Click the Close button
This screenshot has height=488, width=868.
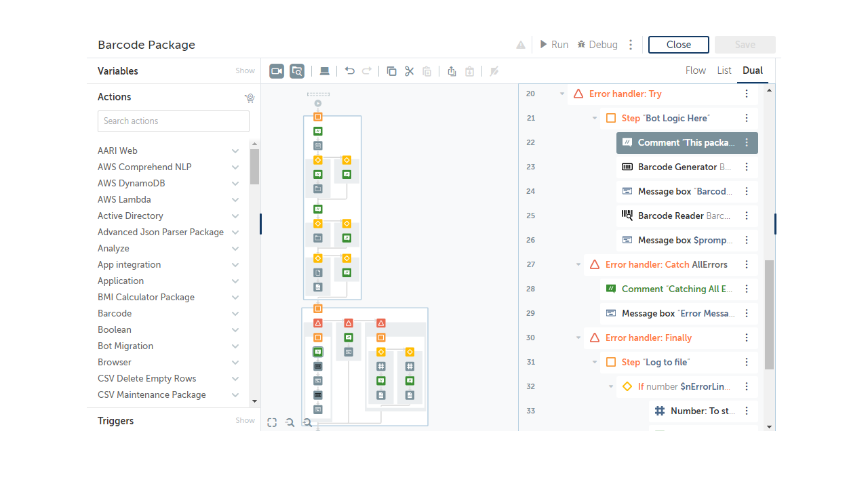679,45
